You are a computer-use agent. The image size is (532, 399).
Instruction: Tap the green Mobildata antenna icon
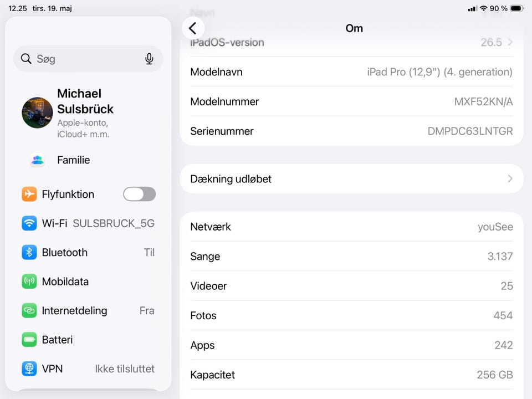[x=29, y=282]
